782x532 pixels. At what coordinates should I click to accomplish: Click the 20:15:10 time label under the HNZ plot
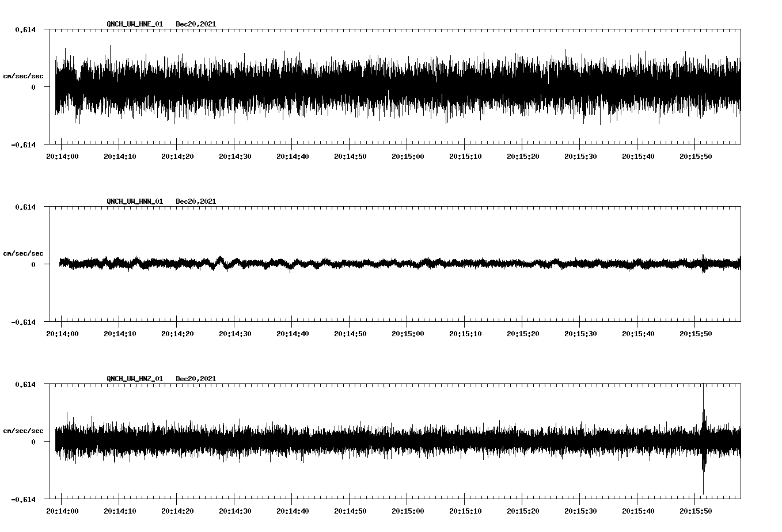[x=465, y=511]
